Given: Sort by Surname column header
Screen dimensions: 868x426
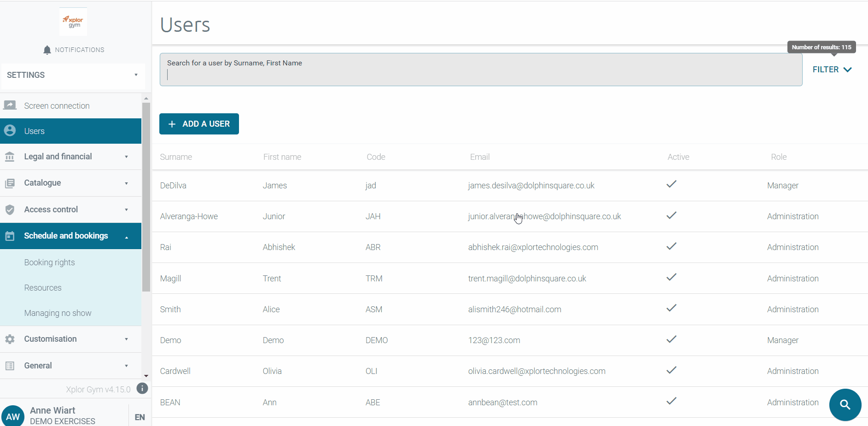Looking at the screenshot, I should 176,157.
